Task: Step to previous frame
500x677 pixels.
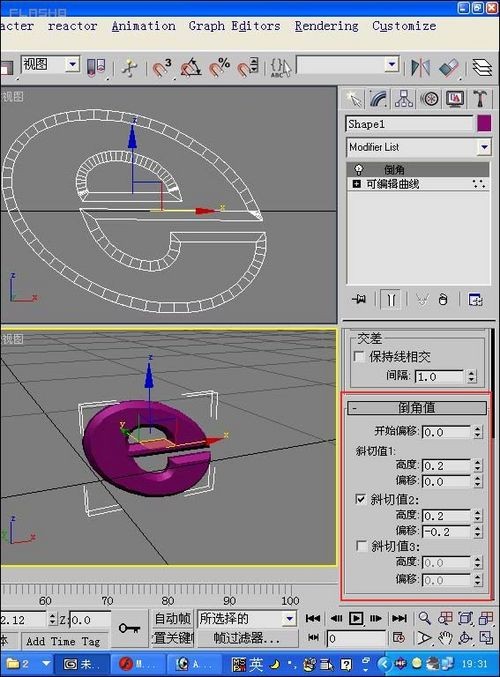Action: (x=336, y=619)
